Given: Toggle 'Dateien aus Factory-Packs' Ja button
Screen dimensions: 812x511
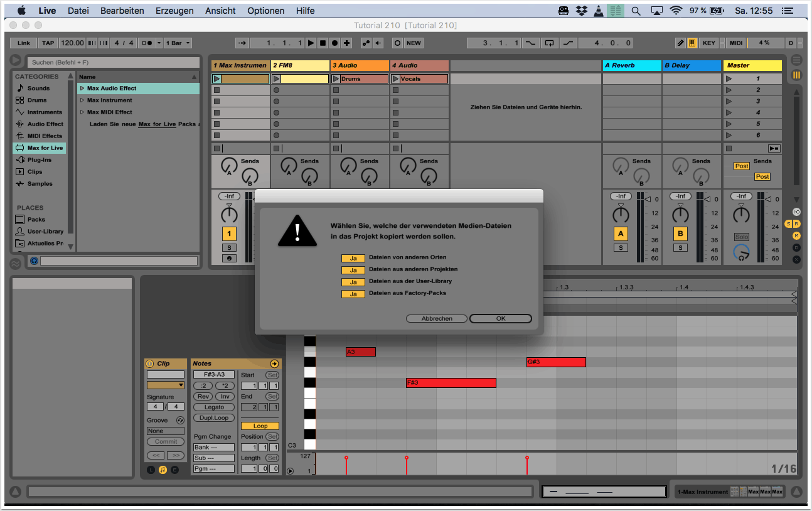Looking at the screenshot, I should (x=353, y=294).
